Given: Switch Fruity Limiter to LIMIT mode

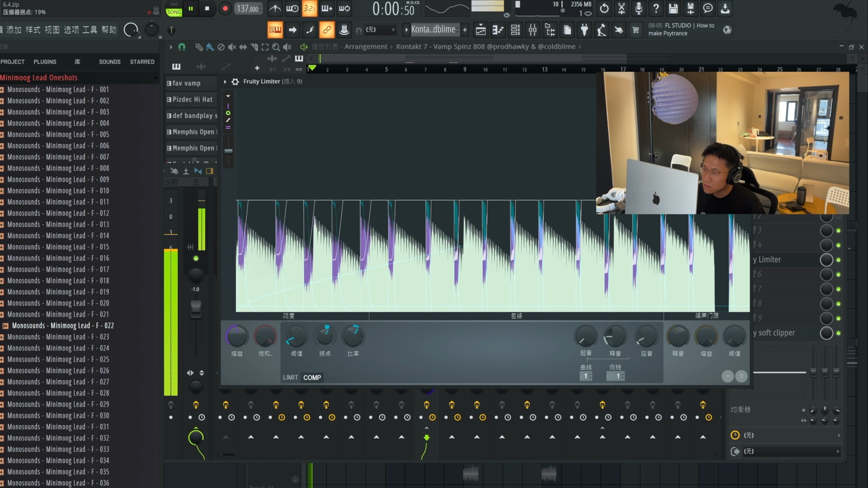Looking at the screenshot, I should coord(290,377).
